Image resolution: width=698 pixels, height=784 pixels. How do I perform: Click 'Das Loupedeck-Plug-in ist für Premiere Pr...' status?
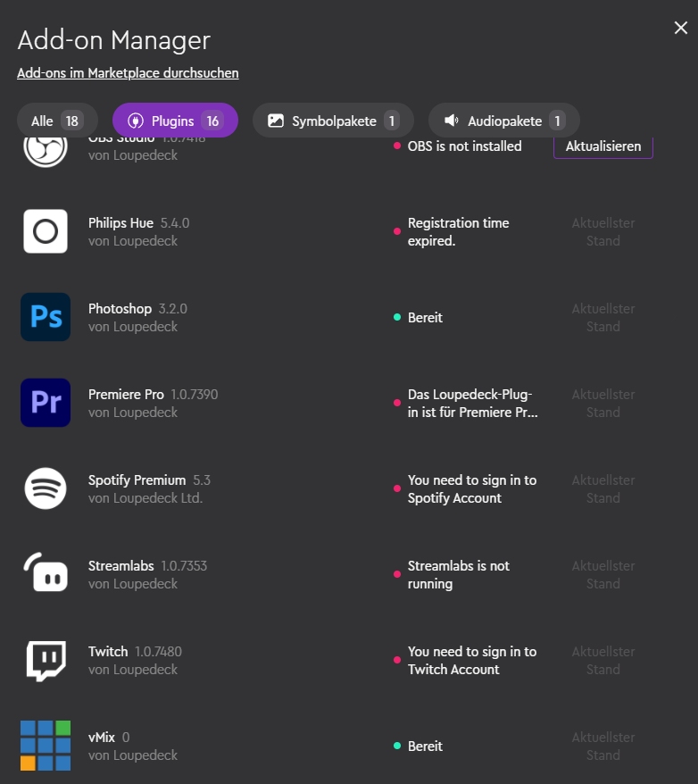[473, 403]
